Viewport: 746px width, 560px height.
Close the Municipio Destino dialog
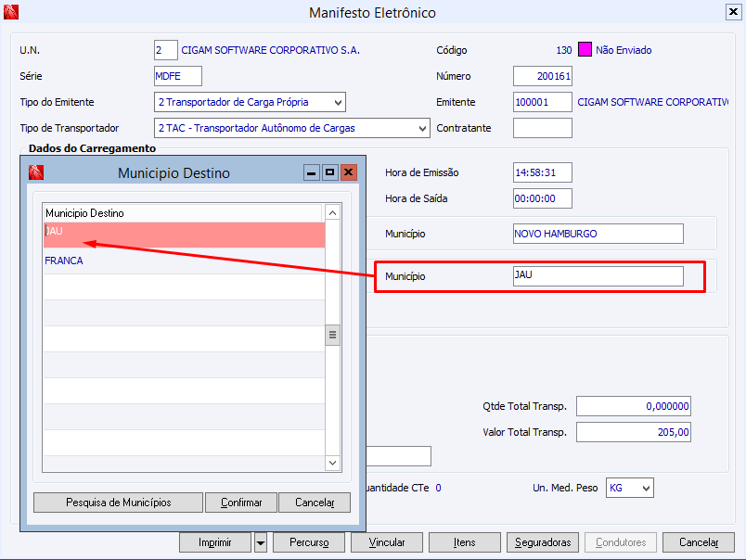click(348, 172)
